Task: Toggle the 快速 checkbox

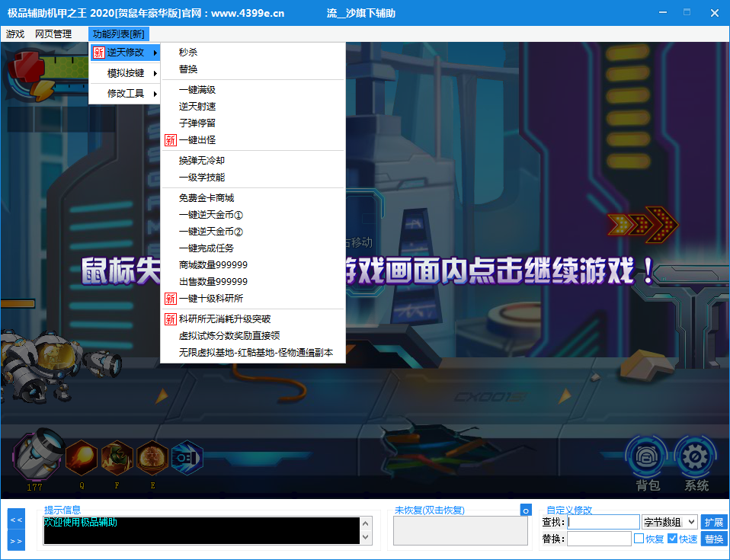Action: click(672, 539)
